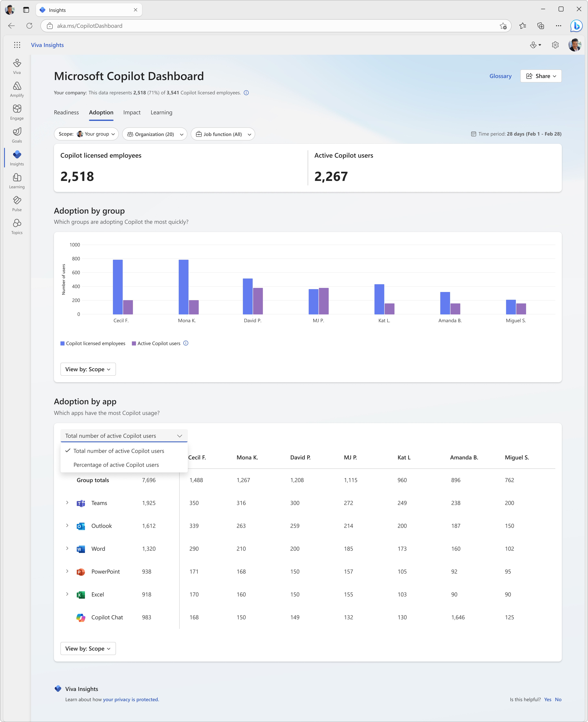Expand the Teams row
This screenshot has height=722, width=588.
pos(67,503)
